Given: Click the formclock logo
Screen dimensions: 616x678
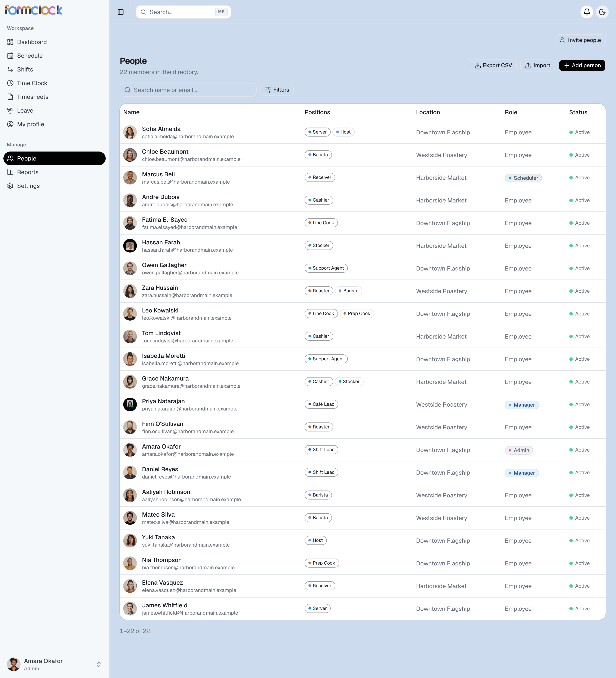Looking at the screenshot, I should (34, 10).
